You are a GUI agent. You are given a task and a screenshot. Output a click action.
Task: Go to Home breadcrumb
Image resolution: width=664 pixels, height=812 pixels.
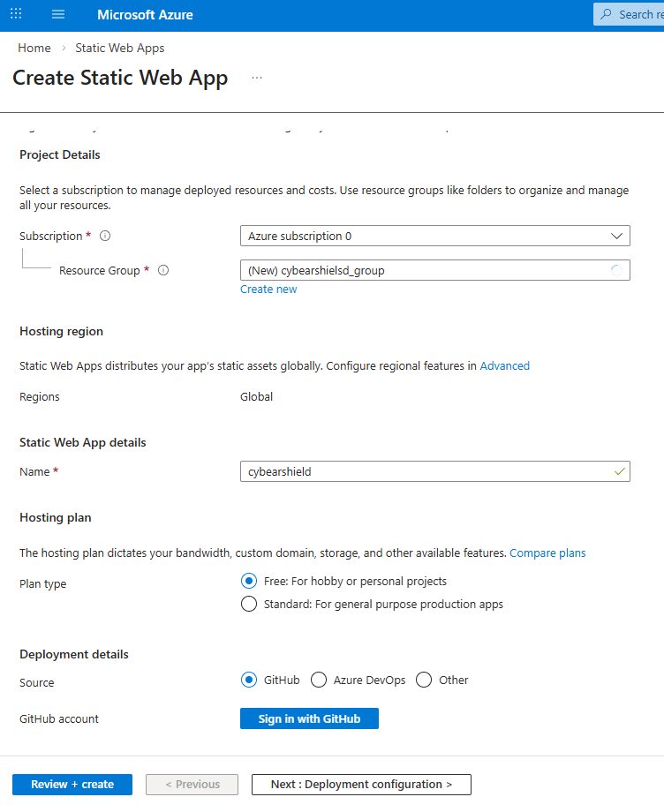34,48
